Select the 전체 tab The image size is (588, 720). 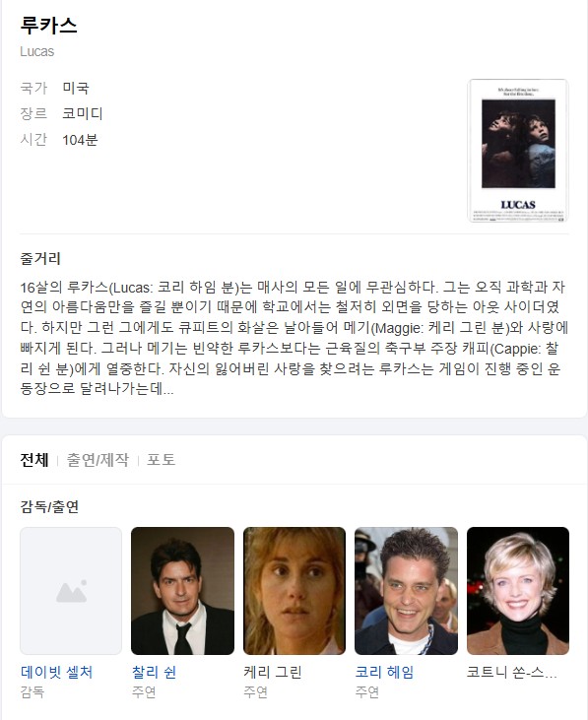pos(34,460)
